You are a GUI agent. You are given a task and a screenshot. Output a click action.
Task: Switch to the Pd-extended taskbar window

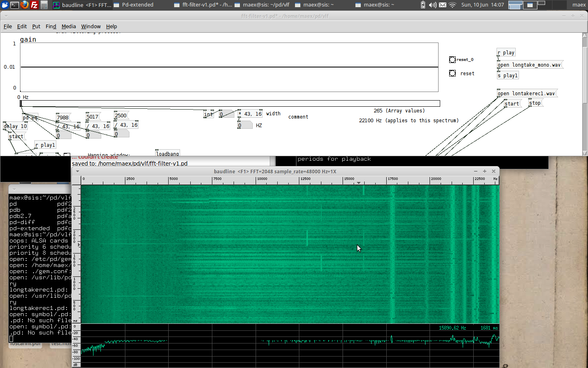(138, 5)
